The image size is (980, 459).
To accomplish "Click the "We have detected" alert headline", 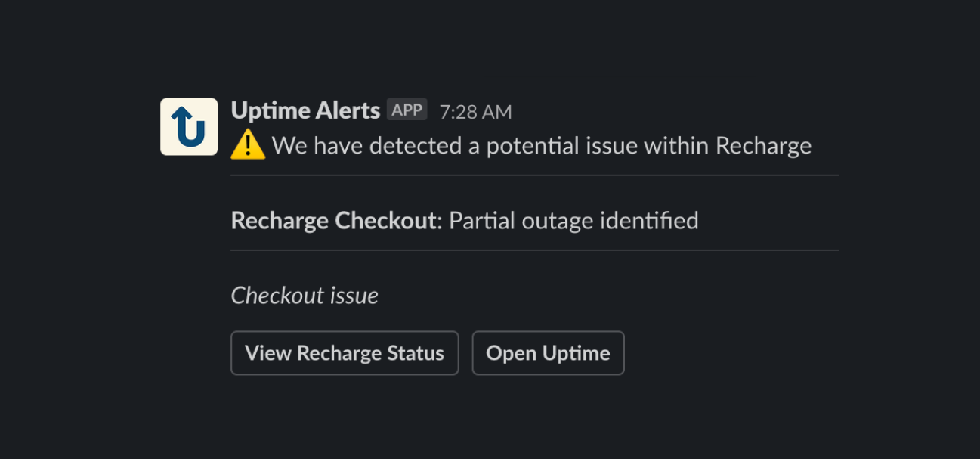I will coord(542,145).
